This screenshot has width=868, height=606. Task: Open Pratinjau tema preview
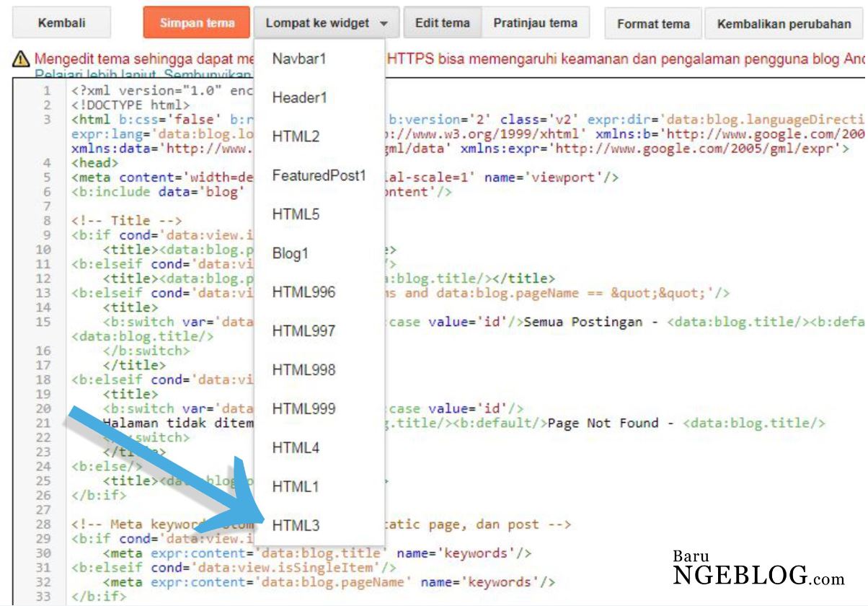pyautogui.click(x=535, y=22)
